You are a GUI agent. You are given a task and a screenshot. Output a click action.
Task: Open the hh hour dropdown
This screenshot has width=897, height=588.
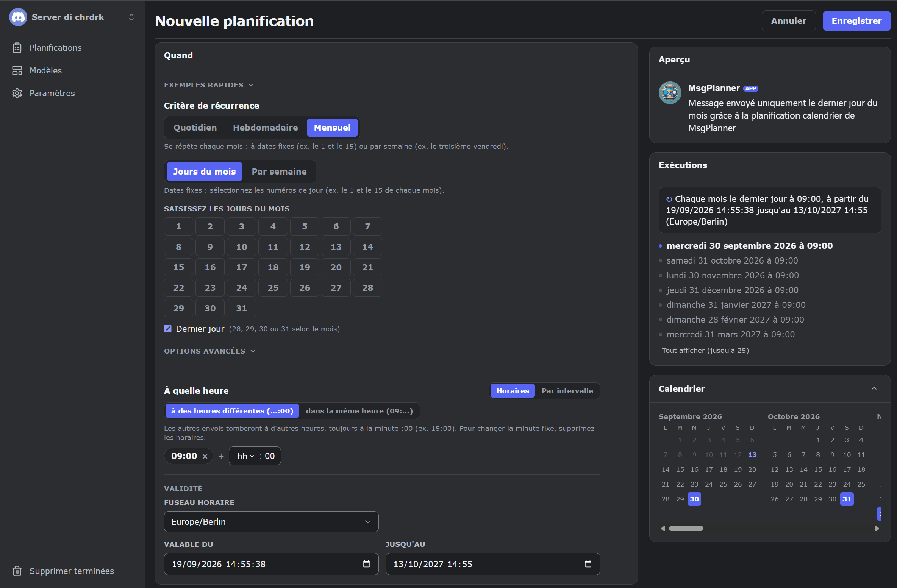coord(246,456)
